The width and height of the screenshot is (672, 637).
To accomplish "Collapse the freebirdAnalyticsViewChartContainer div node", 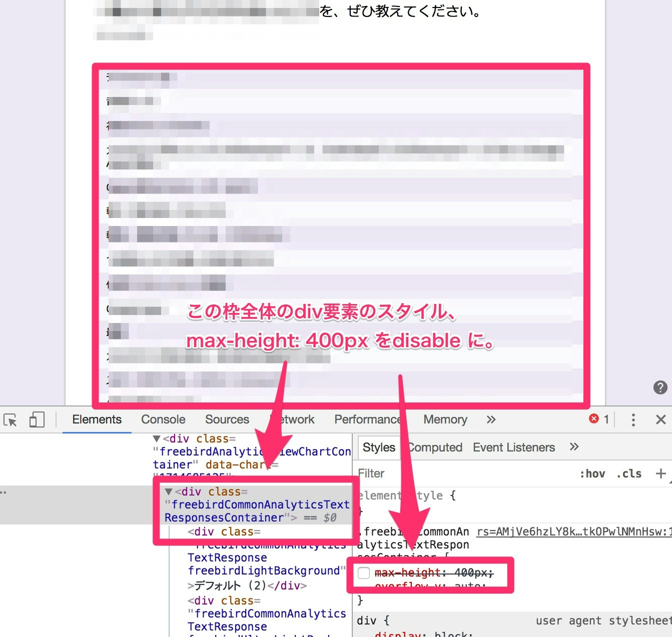I will click(157, 439).
